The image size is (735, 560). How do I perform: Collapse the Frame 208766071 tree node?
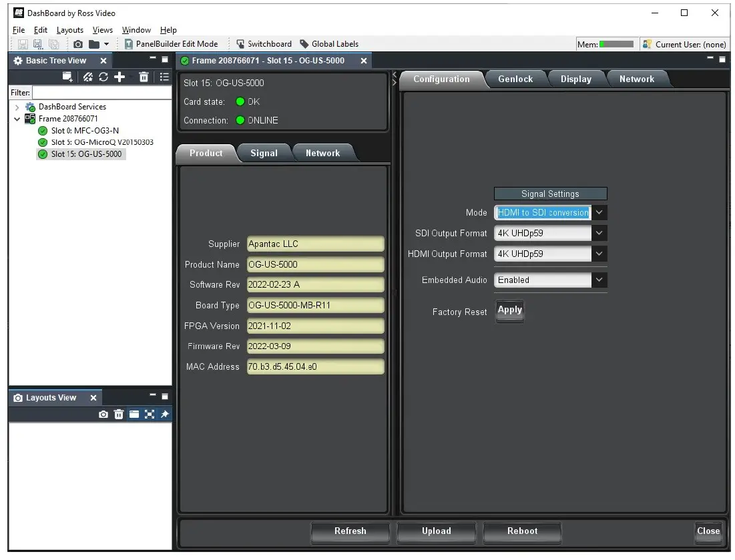17,119
